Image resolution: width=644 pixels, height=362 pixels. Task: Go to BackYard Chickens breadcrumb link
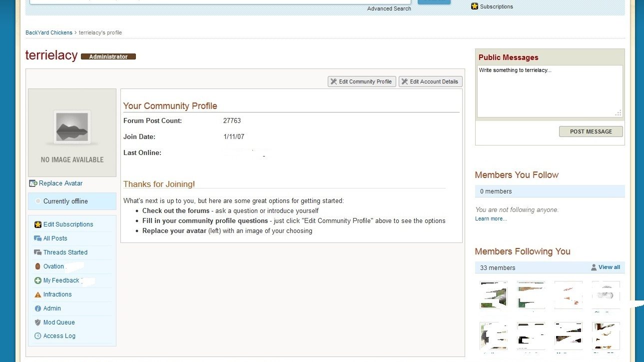coord(49,32)
